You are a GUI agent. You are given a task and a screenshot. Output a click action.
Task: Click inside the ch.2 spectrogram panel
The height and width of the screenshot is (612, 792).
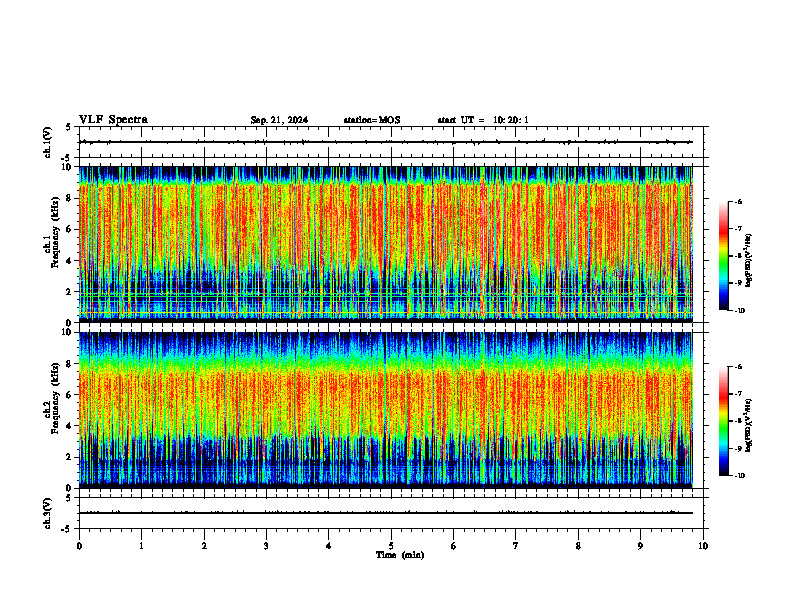point(386,410)
